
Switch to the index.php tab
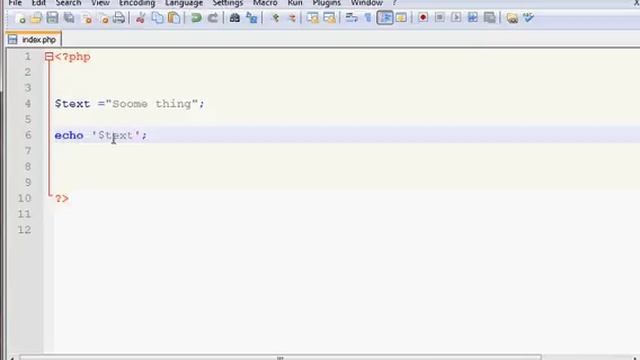33,40
